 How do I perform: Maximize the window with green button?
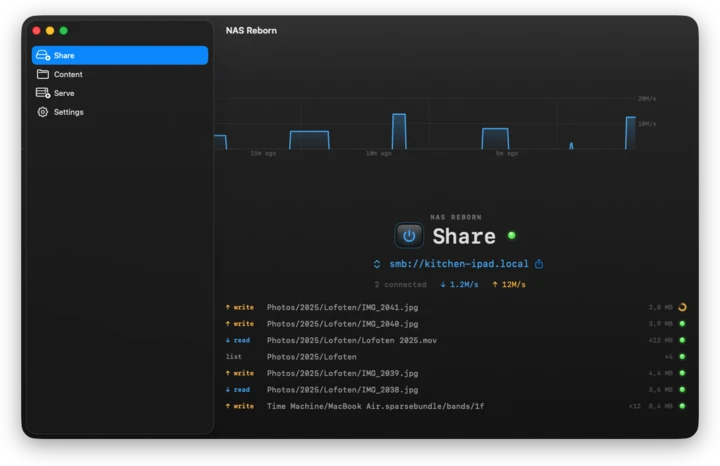coord(64,31)
